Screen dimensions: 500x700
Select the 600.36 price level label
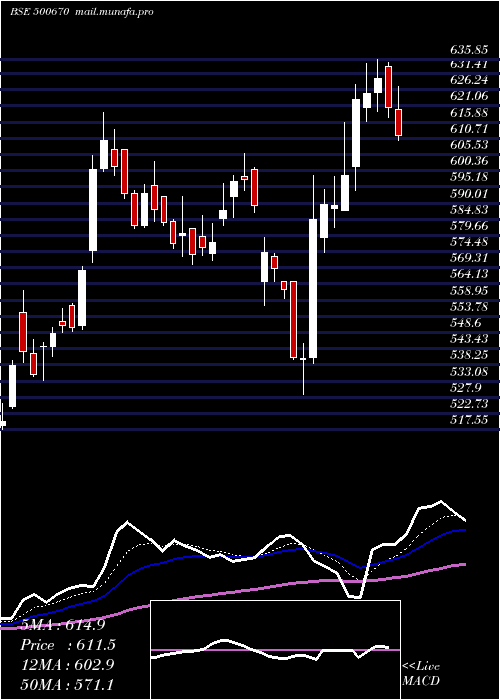coord(468,161)
